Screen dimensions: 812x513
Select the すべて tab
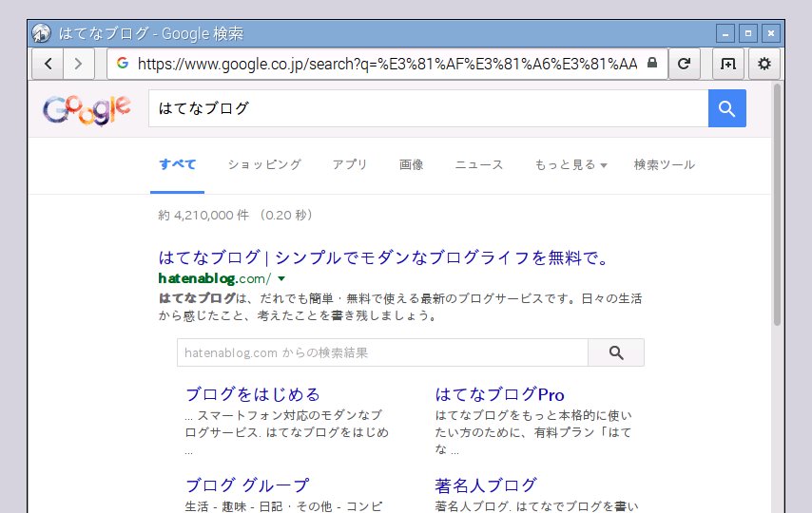177,164
